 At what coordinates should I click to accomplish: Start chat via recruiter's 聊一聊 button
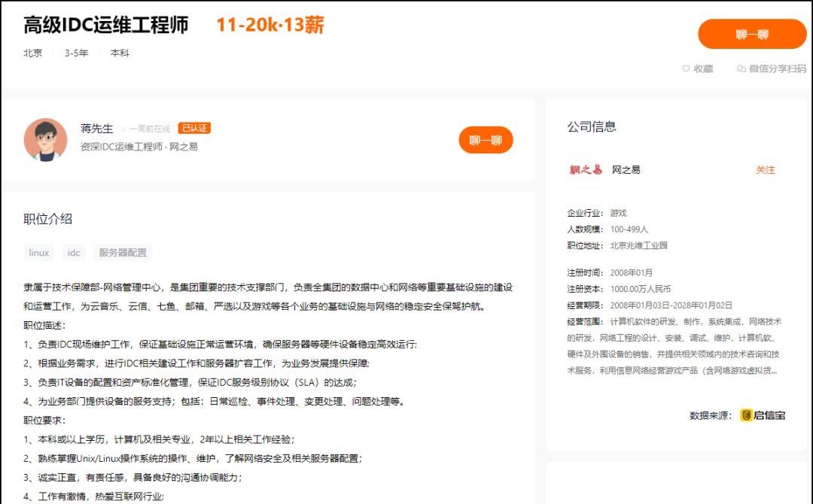487,139
